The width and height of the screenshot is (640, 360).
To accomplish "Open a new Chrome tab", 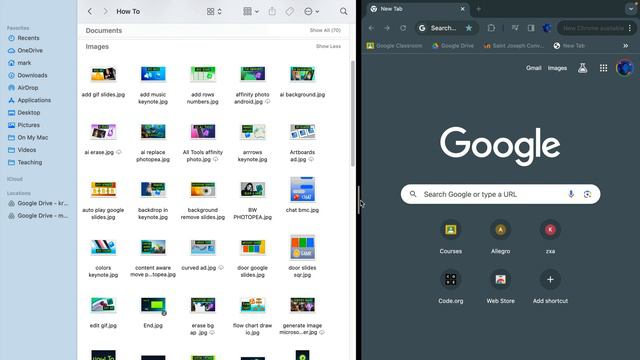I will coord(478,9).
